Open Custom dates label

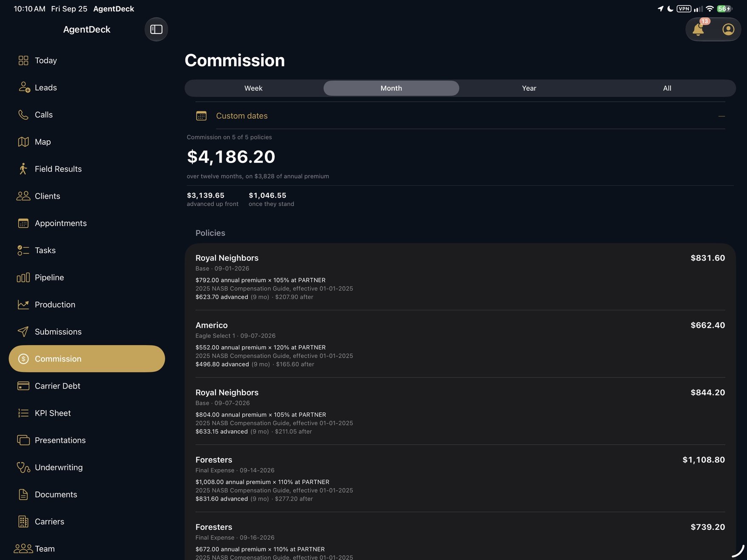tap(242, 116)
